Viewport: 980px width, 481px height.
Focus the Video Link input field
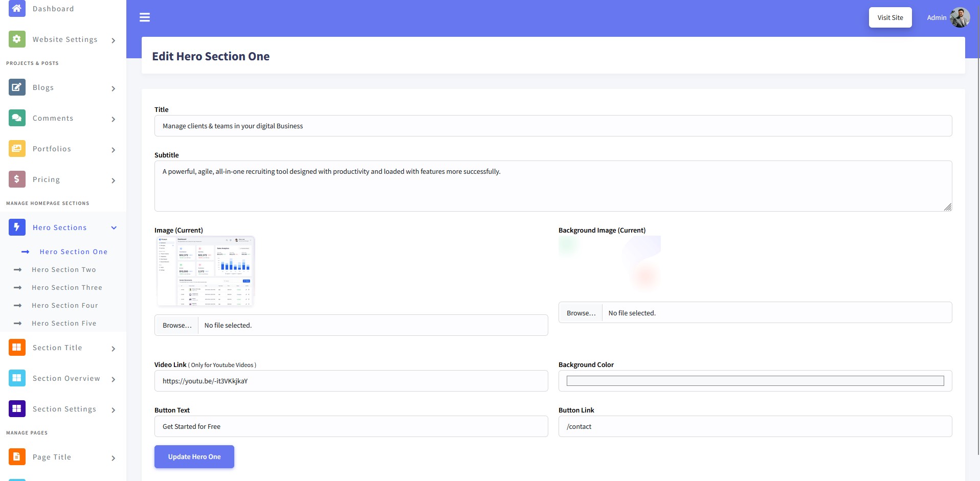point(351,381)
